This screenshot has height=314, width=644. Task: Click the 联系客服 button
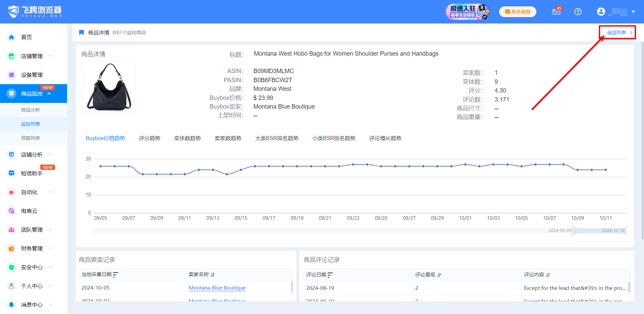click(518, 12)
